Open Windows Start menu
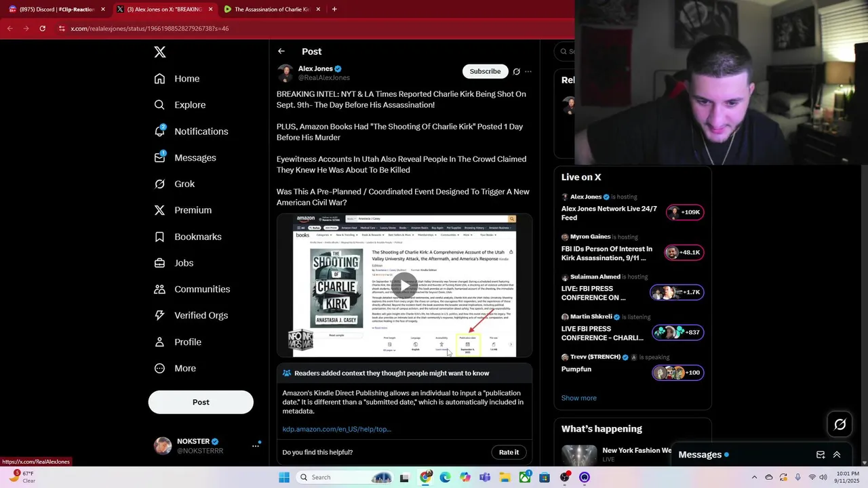The height and width of the screenshot is (488, 868). pos(284,477)
